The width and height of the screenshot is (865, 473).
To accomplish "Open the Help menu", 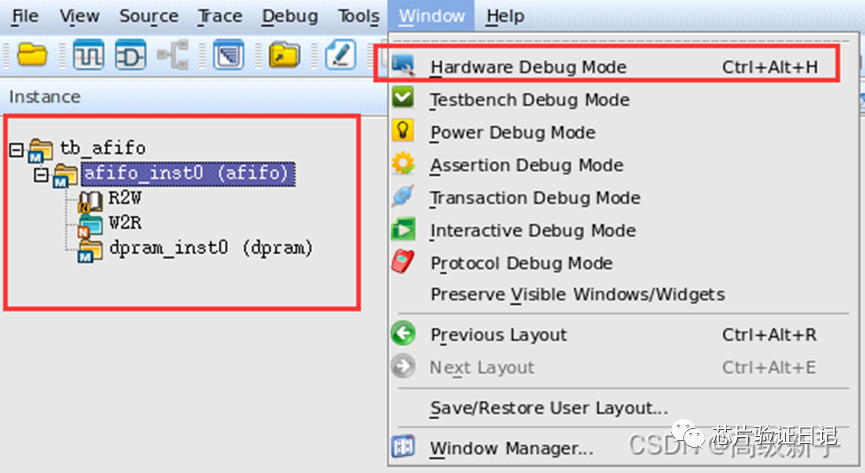I will (505, 16).
